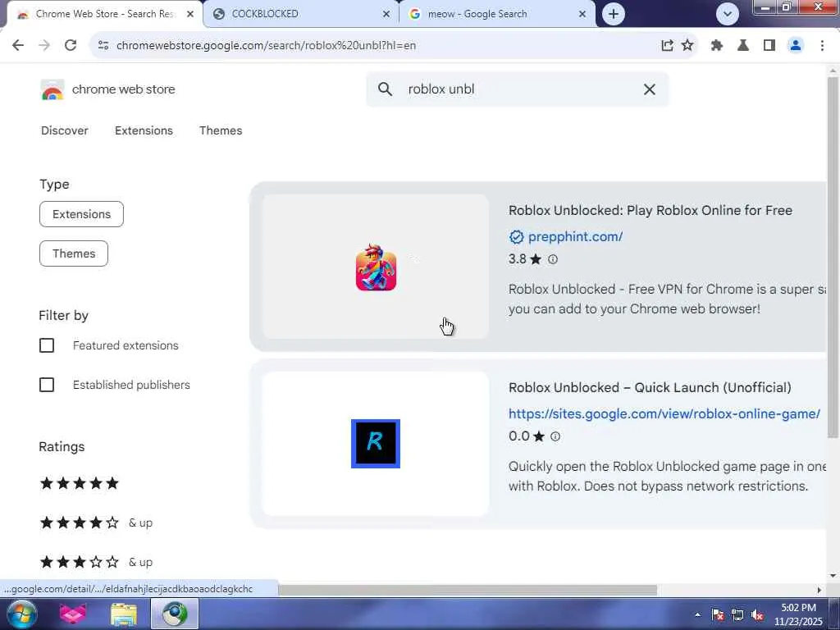Select three stars & up rating filter

tap(97, 562)
